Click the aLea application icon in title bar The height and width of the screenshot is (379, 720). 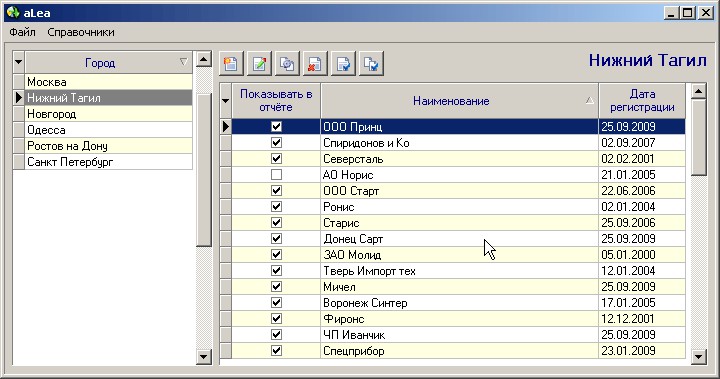click(13, 12)
